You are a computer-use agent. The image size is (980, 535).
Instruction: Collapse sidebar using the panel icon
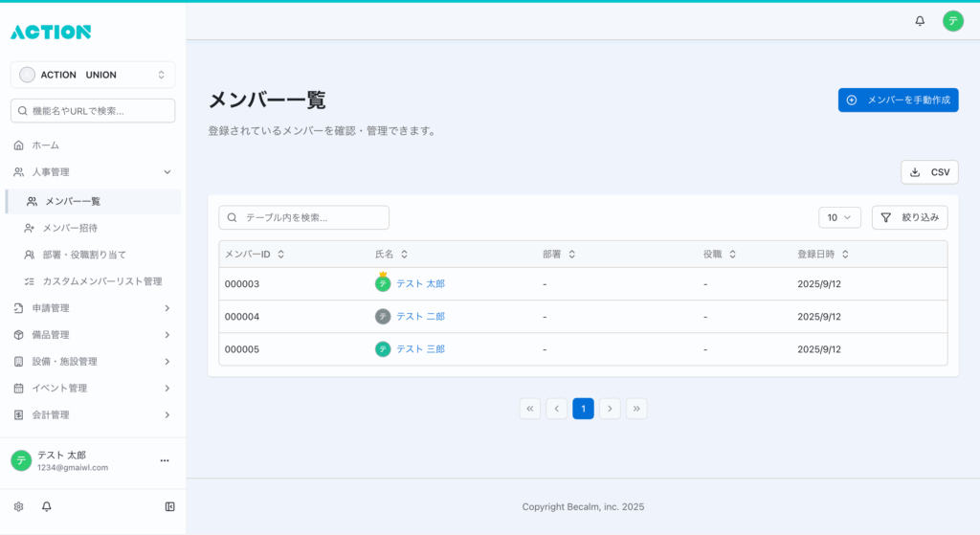point(169,506)
